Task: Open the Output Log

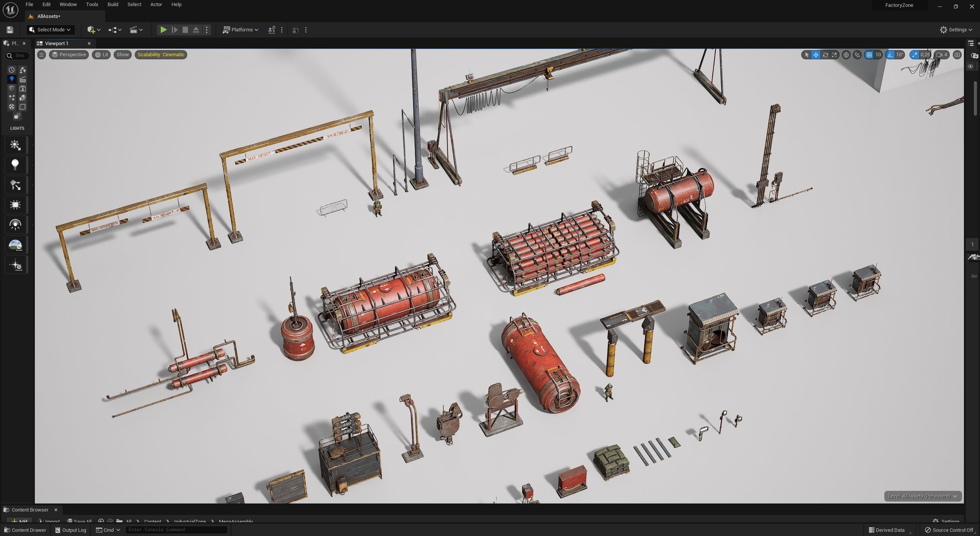Action: click(71, 530)
